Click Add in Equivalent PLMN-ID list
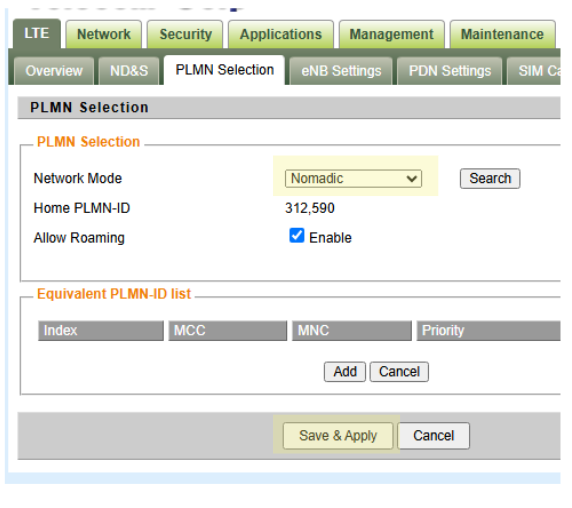Screen dimensions: 572x508 [x=345, y=372]
